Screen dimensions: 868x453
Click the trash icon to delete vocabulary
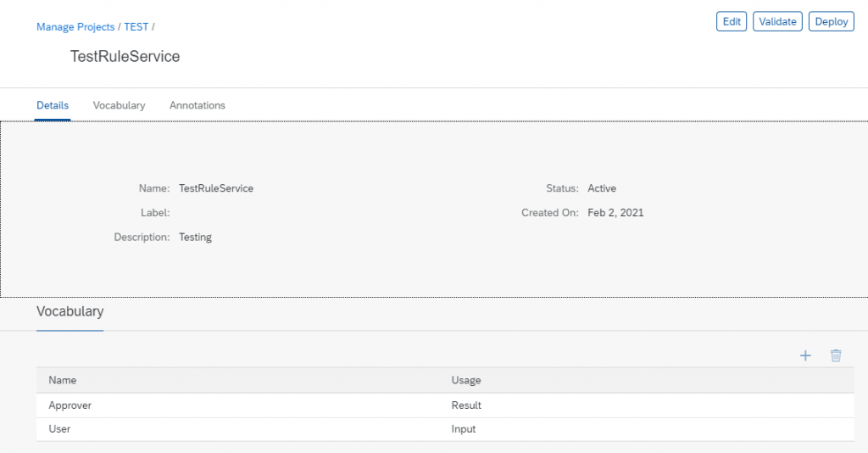coord(836,355)
